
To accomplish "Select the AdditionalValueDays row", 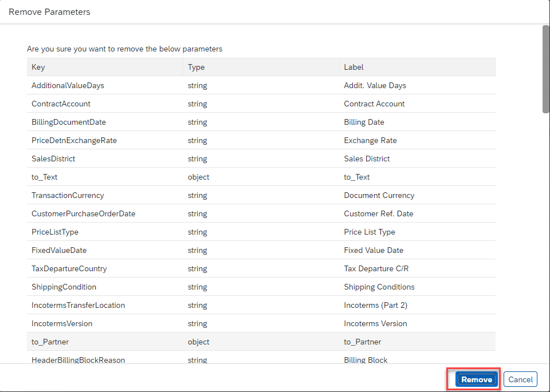I will click(68, 85).
